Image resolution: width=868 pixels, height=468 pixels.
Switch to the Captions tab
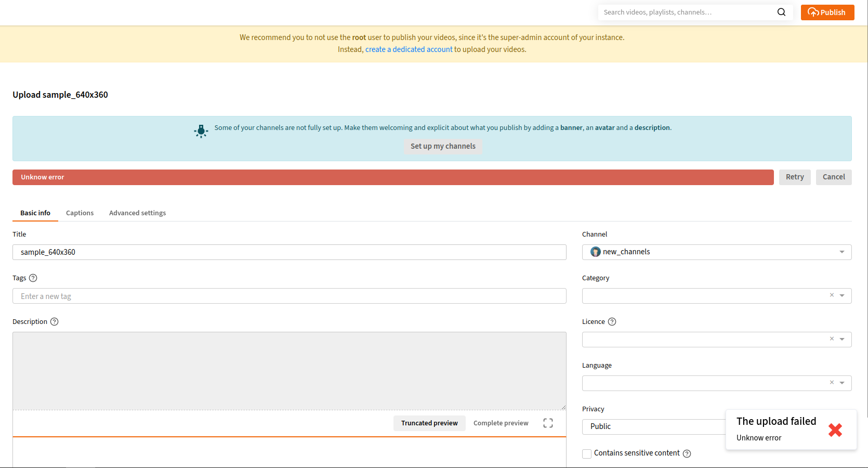click(x=80, y=213)
